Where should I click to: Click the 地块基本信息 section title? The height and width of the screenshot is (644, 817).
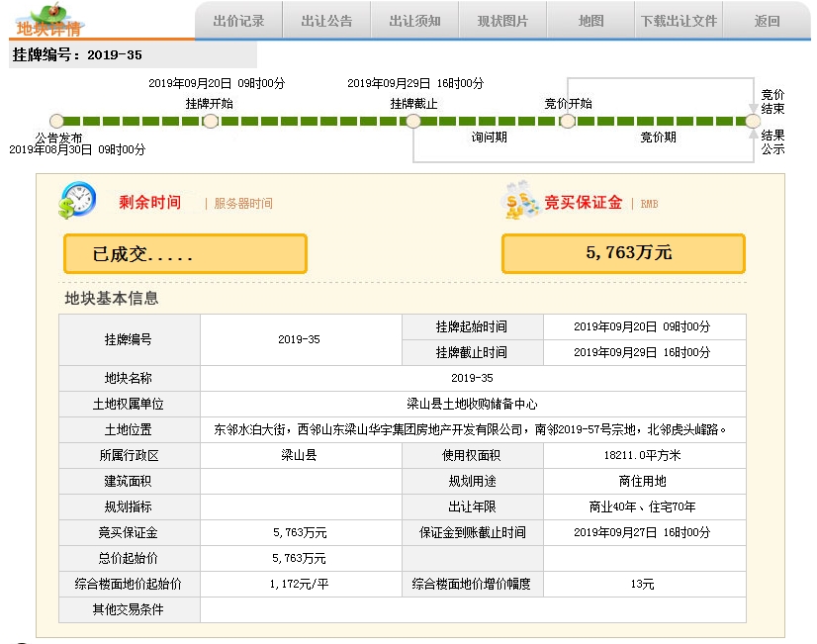112,298
